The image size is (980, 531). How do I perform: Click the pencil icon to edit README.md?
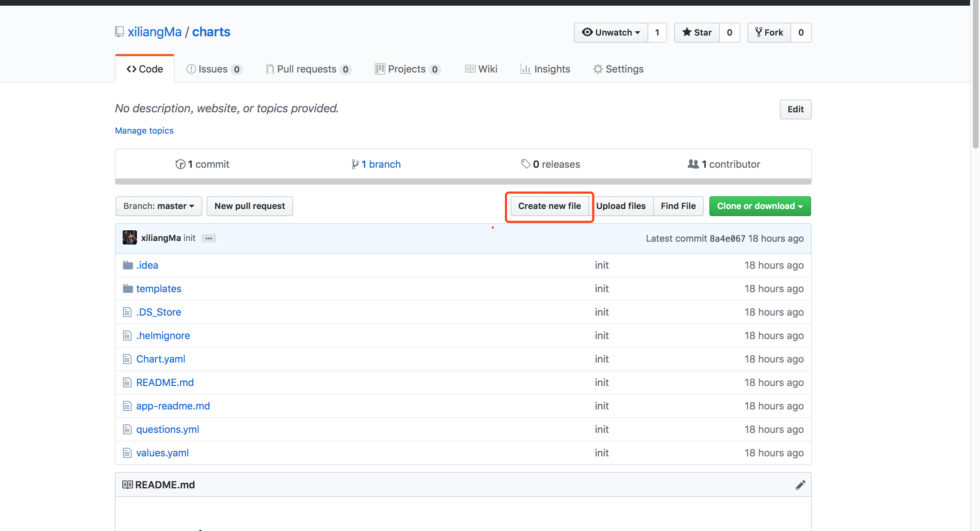[x=800, y=484]
